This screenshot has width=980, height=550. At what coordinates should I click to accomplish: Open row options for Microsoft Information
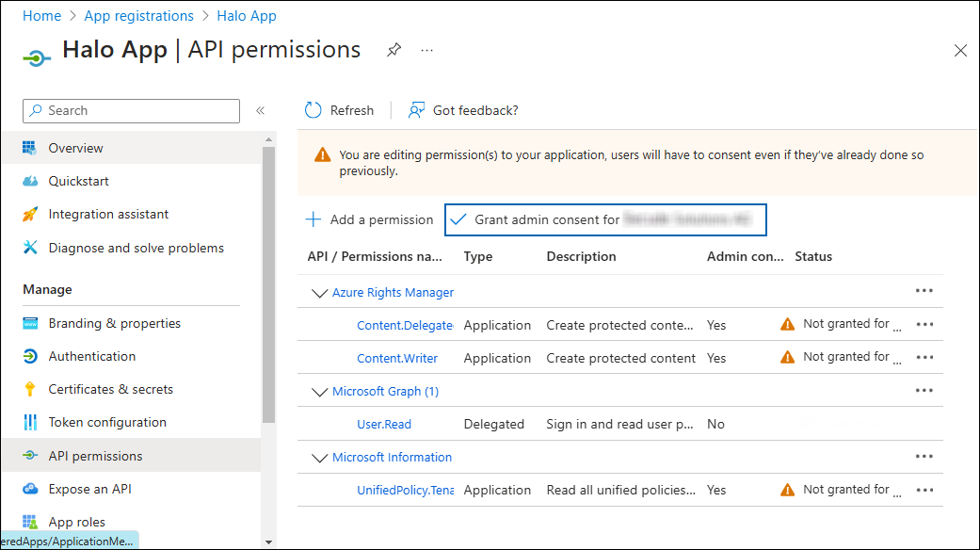(x=924, y=457)
